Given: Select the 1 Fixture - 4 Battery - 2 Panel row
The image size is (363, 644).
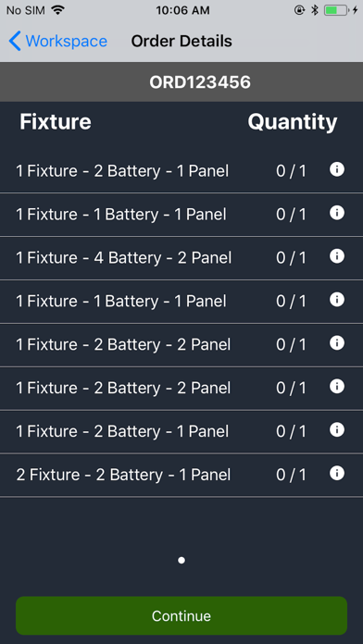Looking at the screenshot, I should pyautogui.click(x=181, y=258).
